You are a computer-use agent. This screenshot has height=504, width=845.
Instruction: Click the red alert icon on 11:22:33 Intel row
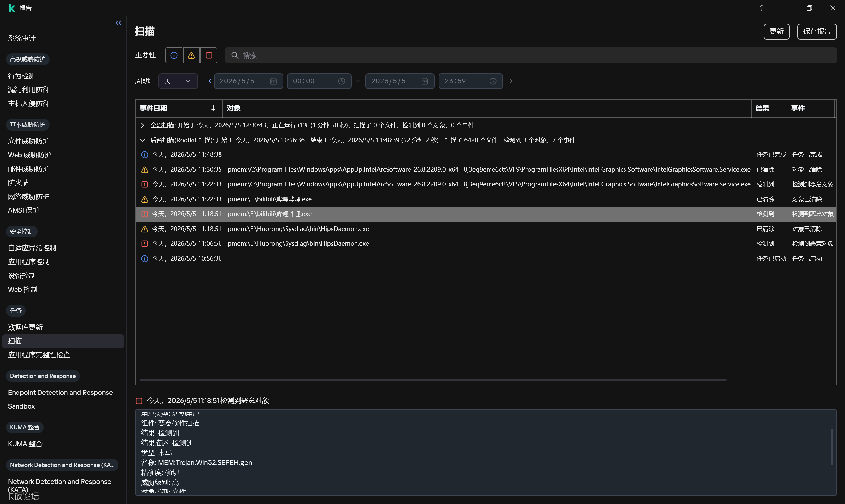click(144, 184)
